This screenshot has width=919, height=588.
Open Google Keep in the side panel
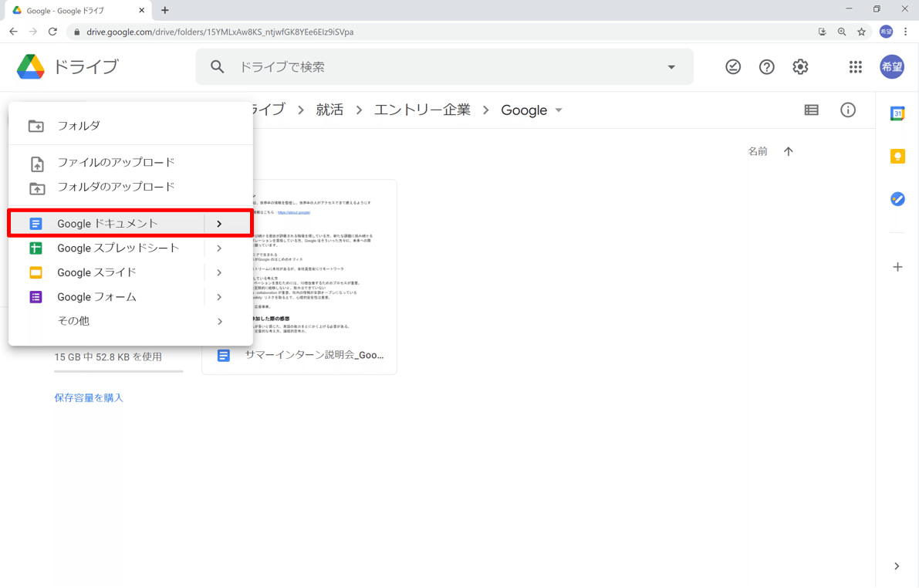(x=897, y=156)
